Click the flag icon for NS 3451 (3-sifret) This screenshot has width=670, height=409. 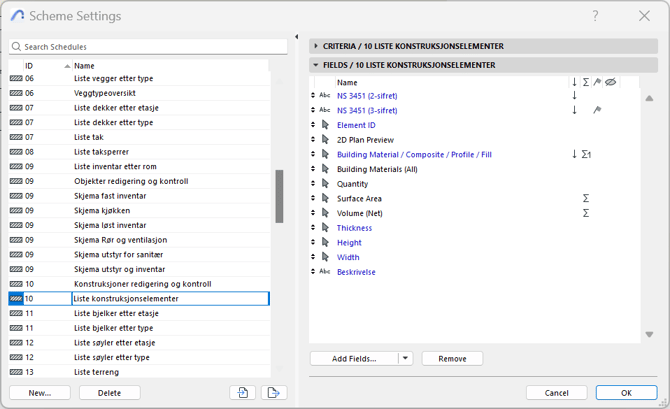click(x=597, y=111)
